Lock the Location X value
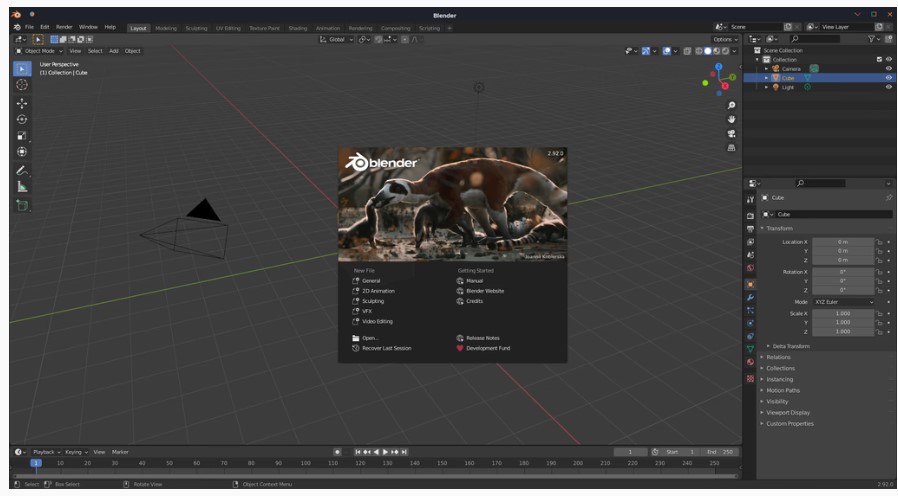Screen dimensions: 898x496 879,242
